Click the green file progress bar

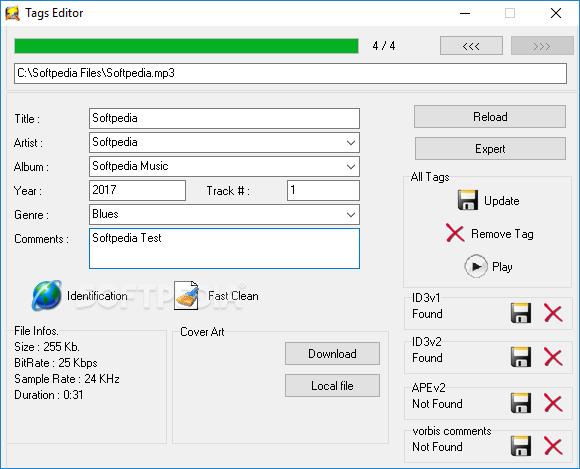coord(186,46)
